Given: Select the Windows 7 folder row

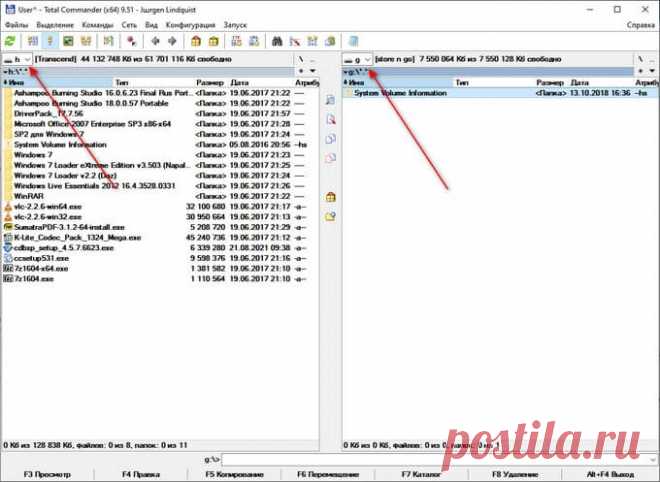Looking at the screenshot, I should 160,155.
